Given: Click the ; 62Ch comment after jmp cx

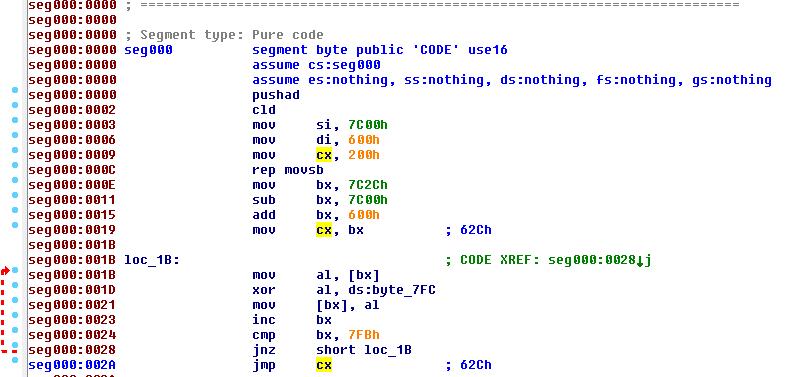Looking at the screenshot, I should point(468,365).
